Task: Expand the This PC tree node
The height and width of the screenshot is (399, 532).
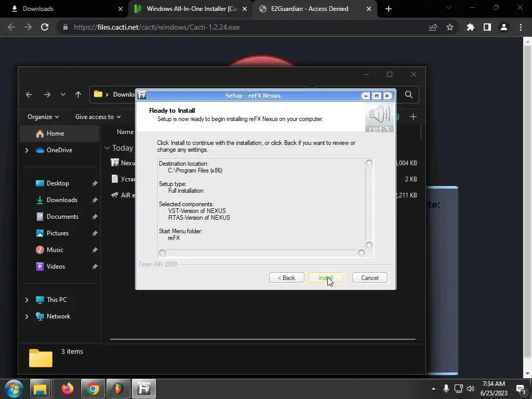Action: 27,300
